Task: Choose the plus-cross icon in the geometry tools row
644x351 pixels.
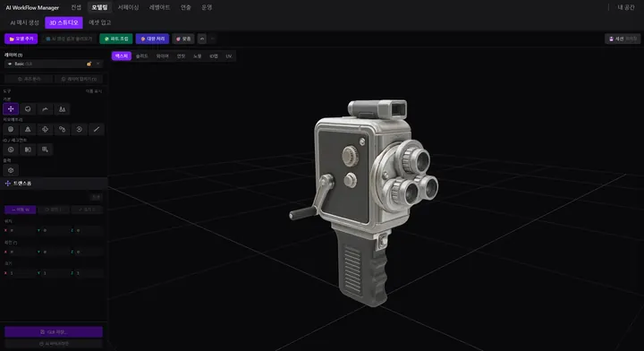Action: tap(46, 129)
